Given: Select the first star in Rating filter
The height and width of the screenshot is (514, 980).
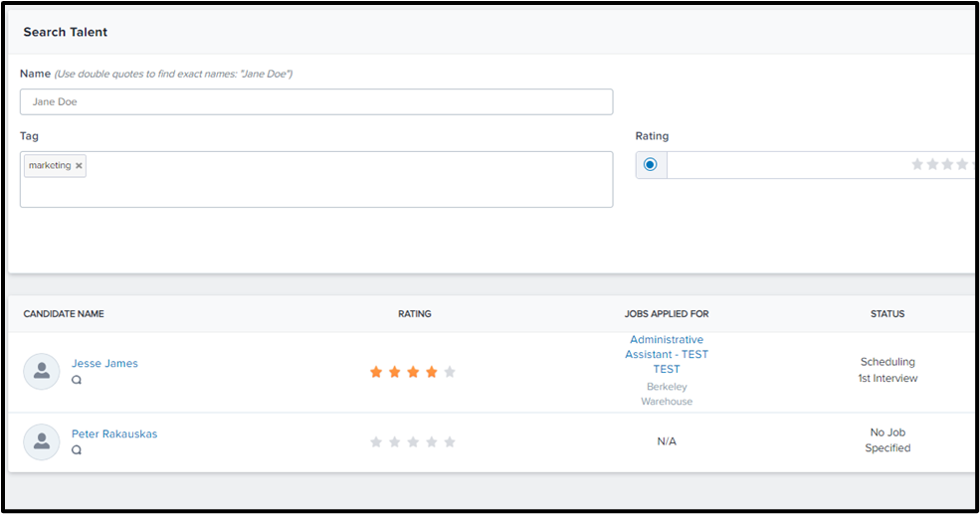Looking at the screenshot, I should point(917,164).
